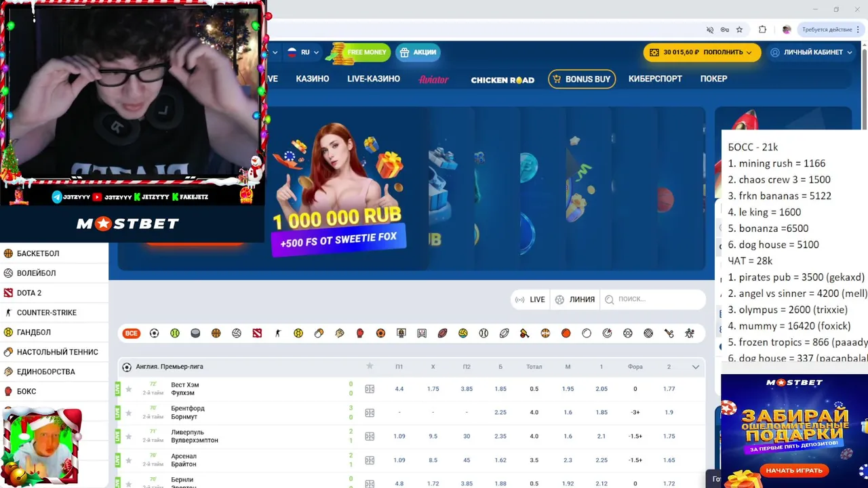
Task: Click the muted-site sound icon in address bar
Action: [710, 30]
